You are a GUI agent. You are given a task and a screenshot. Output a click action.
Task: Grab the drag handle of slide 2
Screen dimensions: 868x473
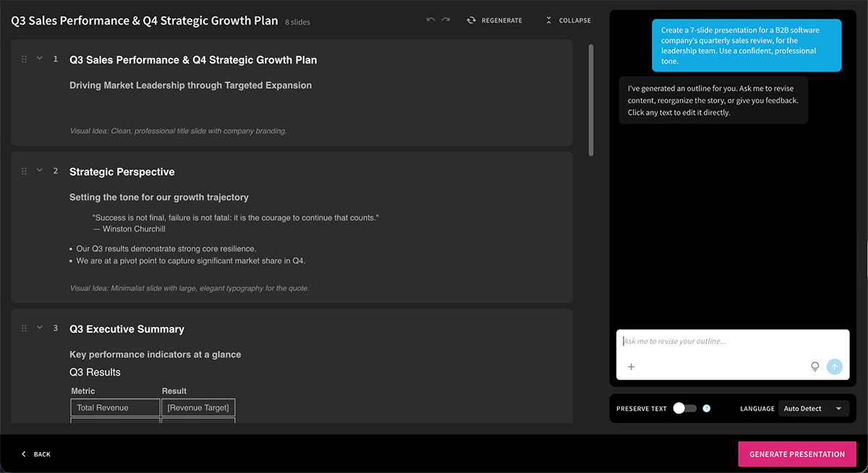point(24,171)
